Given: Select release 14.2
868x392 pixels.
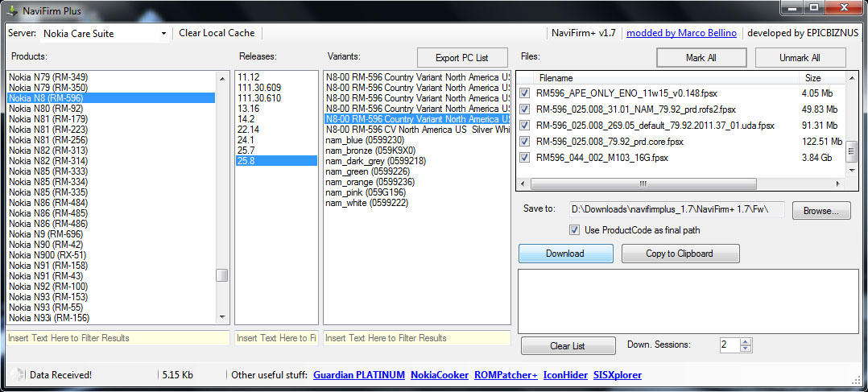Looking at the screenshot, I should (276, 119).
